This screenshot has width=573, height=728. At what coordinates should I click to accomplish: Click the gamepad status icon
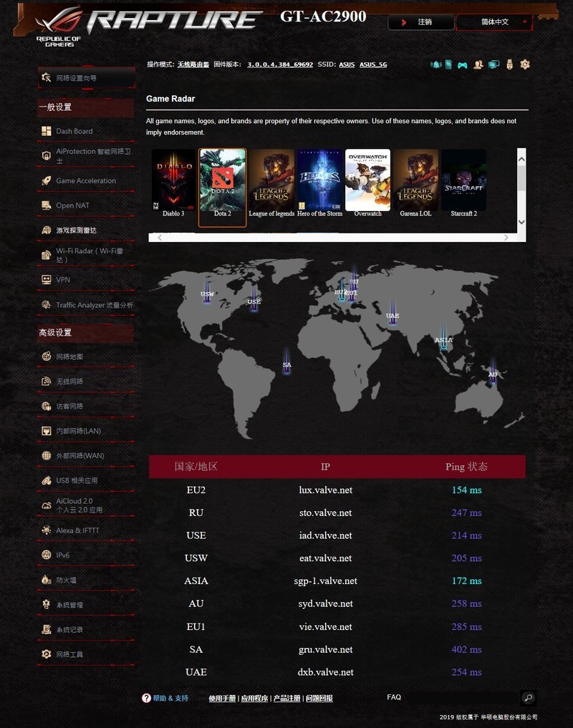[463, 65]
